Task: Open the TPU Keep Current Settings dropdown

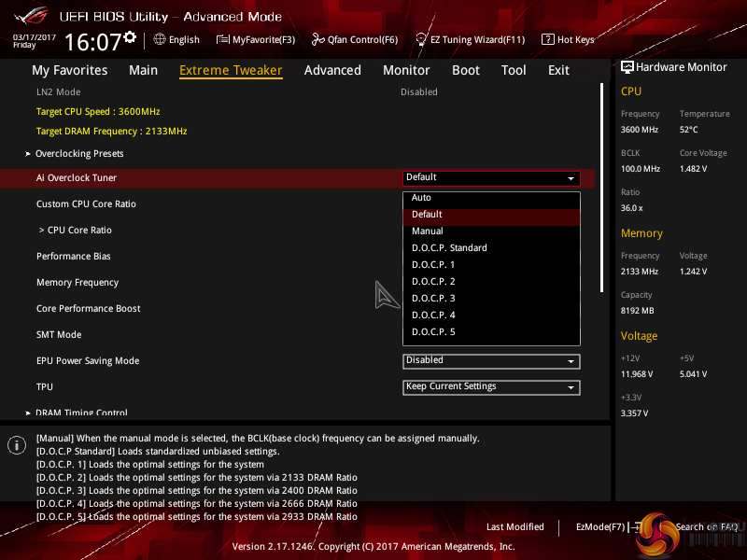Action: click(491, 387)
